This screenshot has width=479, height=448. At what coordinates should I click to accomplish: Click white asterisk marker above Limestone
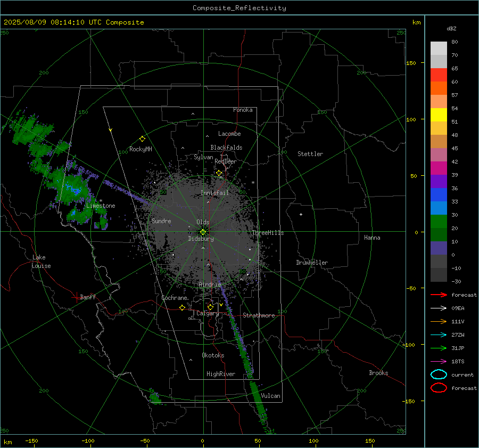[101, 201]
